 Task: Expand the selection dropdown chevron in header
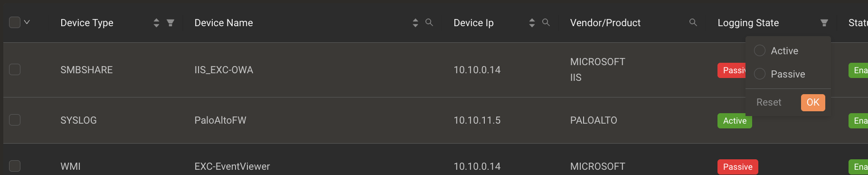27,22
